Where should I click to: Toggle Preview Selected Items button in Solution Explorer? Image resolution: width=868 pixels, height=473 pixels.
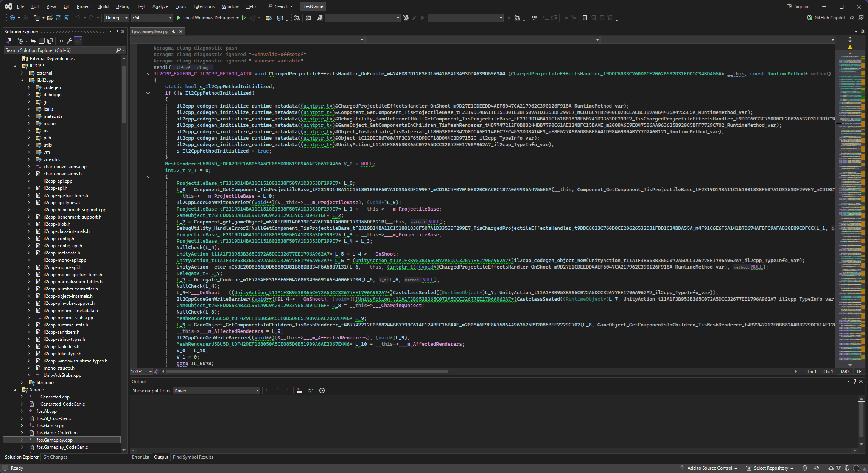[x=78, y=41]
